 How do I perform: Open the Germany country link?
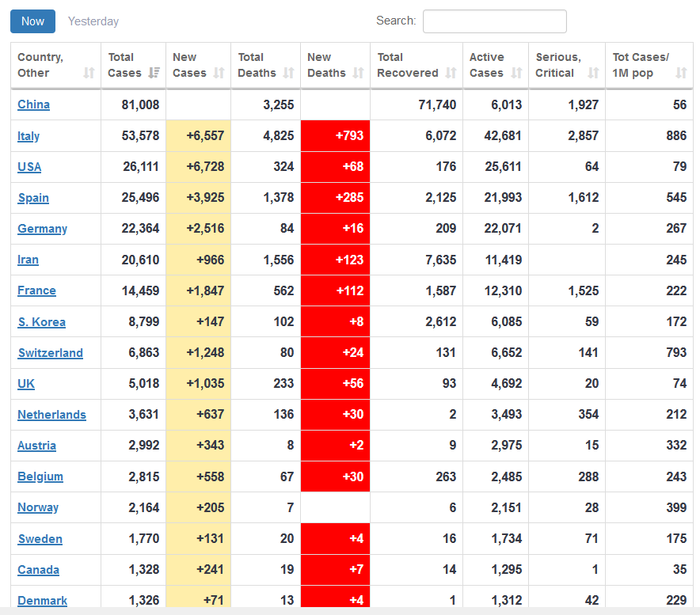42,229
